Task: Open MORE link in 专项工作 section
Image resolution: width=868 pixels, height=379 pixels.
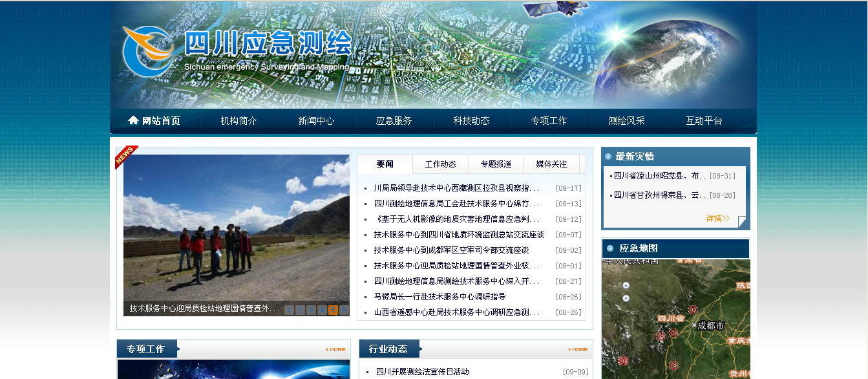Action: [336, 349]
